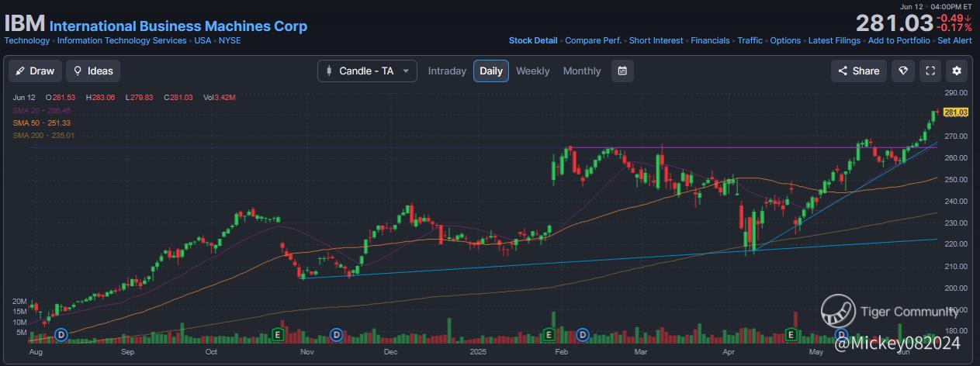Open Traffic link
This screenshot has width=980, height=366.
click(x=750, y=40)
